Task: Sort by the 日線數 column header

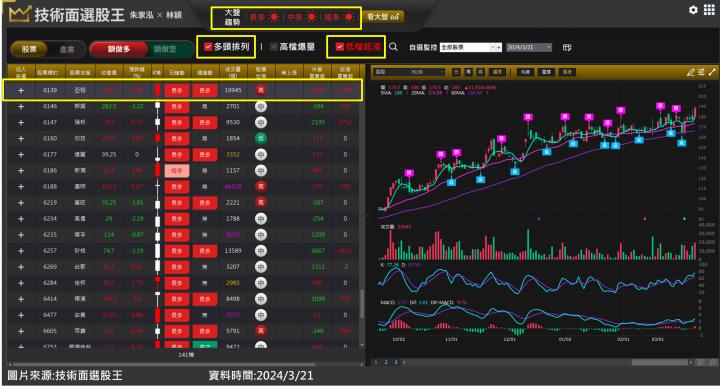Action: point(177,73)
